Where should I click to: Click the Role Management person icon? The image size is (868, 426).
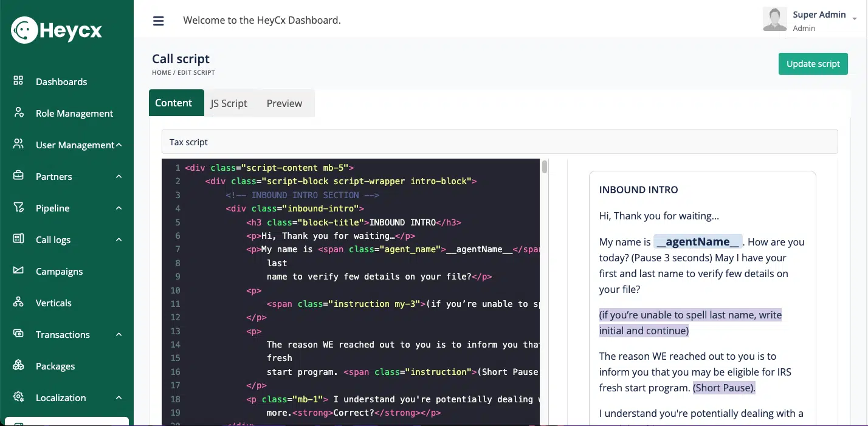pos(18,112)
